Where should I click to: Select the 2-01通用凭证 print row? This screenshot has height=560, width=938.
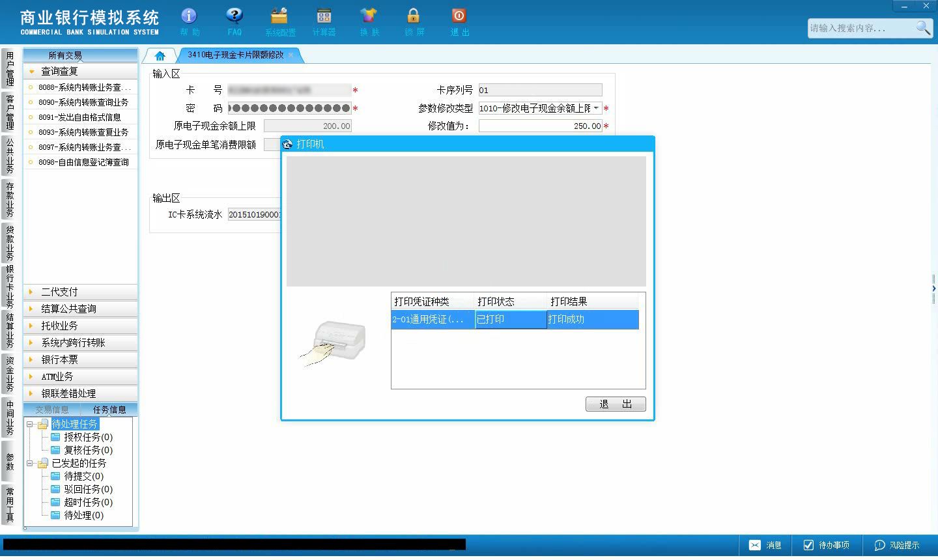click(x=515, y=319)
